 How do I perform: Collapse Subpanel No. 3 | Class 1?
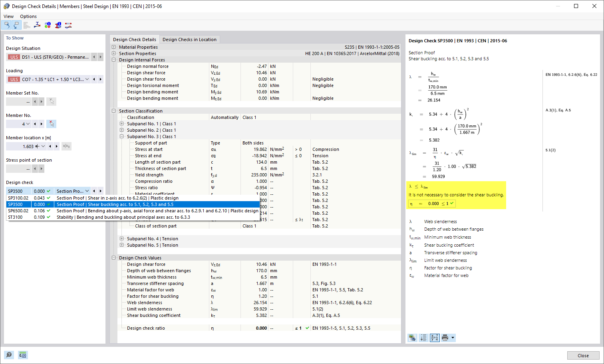point(122,136)
